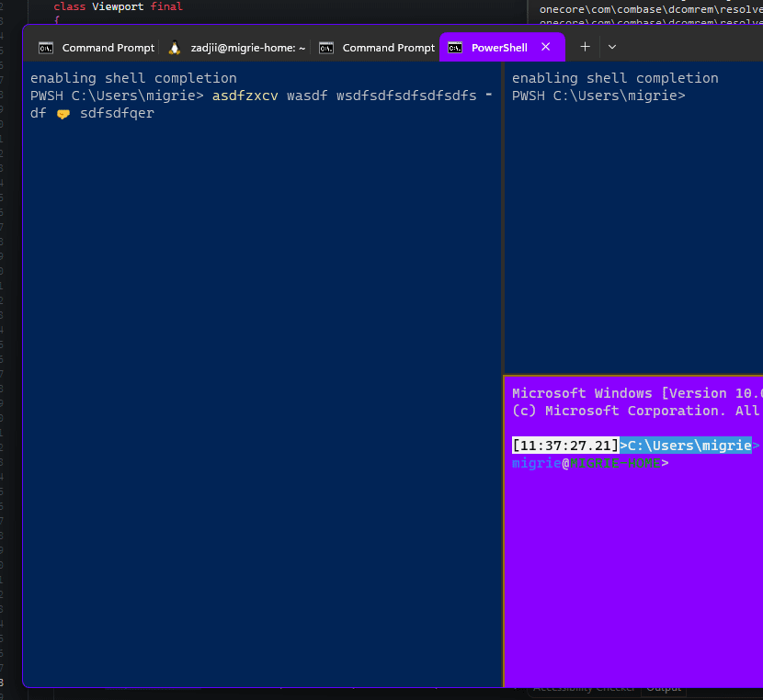Switch to the zadjii@migrie-home tab
Viewport: 763px width, 700px height.
pos(237,48)
